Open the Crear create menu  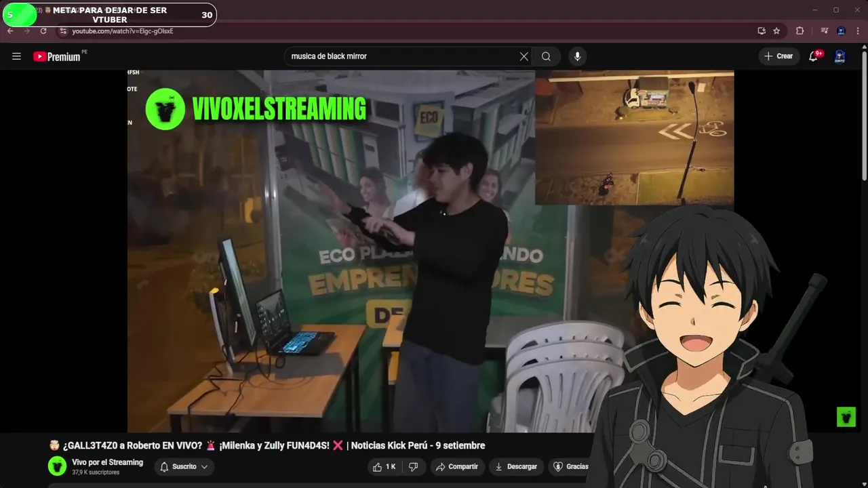tap(778, 56)
